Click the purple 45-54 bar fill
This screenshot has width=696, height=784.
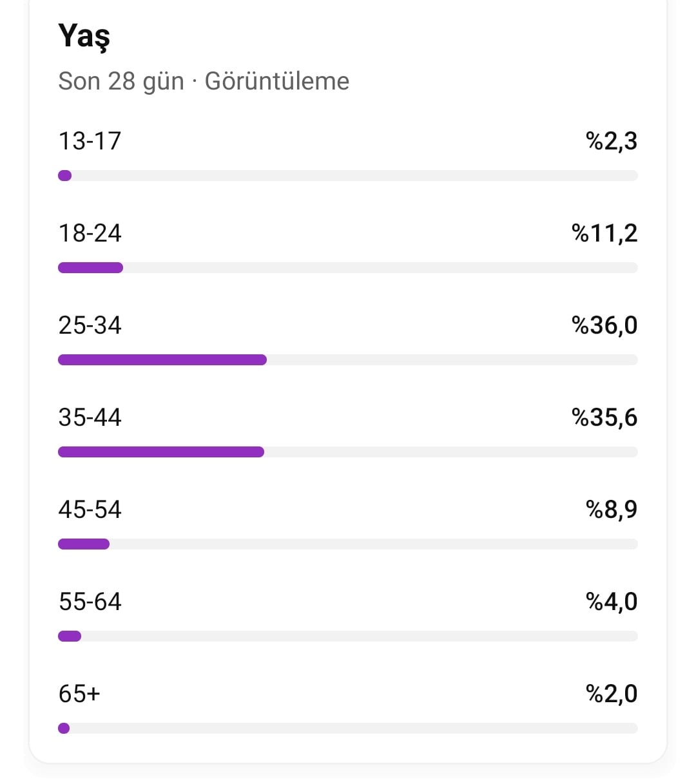coord(84,544)
